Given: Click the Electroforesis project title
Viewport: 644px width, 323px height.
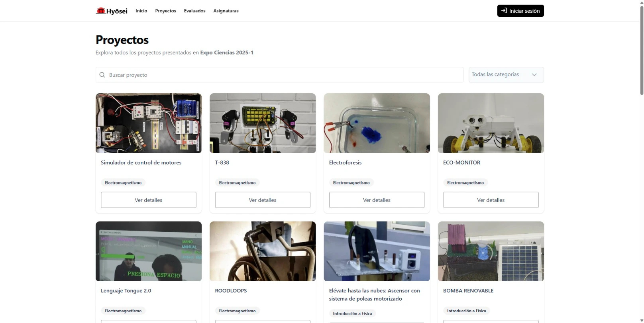Looking at the screenshot, I should 345,162.
